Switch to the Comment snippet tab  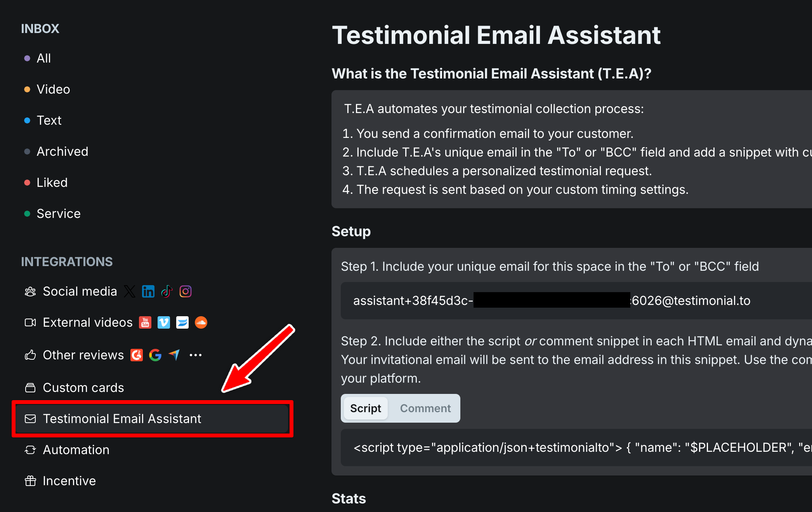point(425,408)
